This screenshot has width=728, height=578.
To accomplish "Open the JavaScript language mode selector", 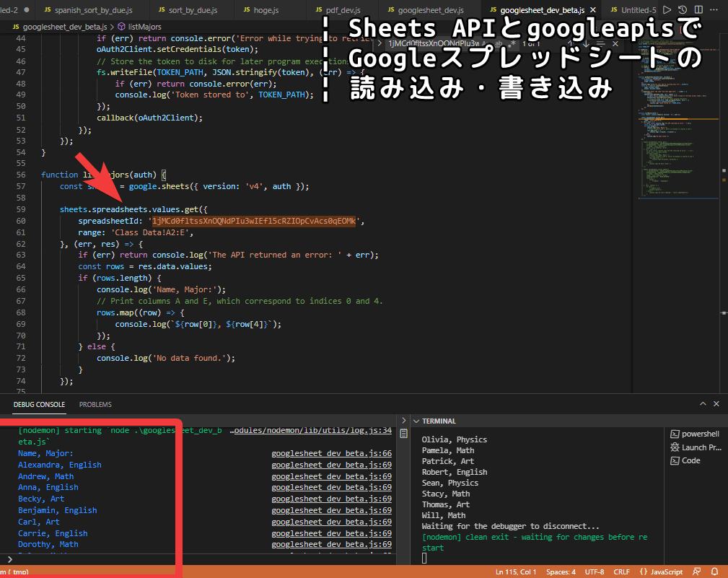I will pyautogui.click(x=660, y=572).
